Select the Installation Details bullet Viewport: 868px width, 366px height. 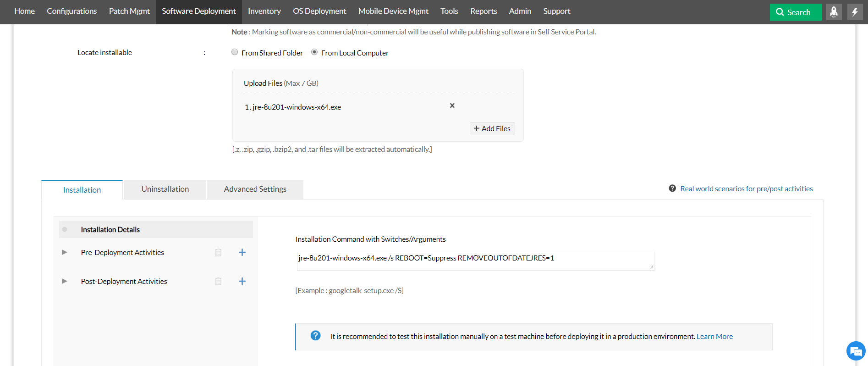(65, 229)
